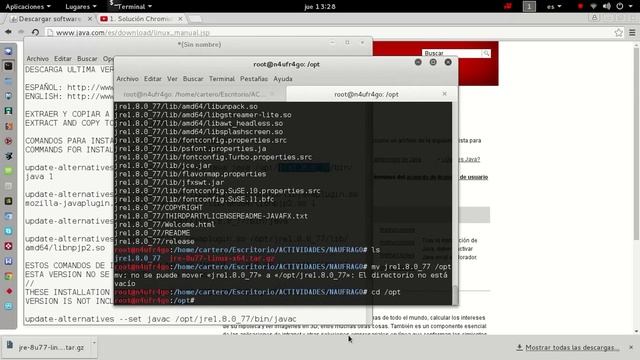Screen dimensions: 640x360
Task: Open the es keyboard layout dropdown
Action: click(554, 7)
